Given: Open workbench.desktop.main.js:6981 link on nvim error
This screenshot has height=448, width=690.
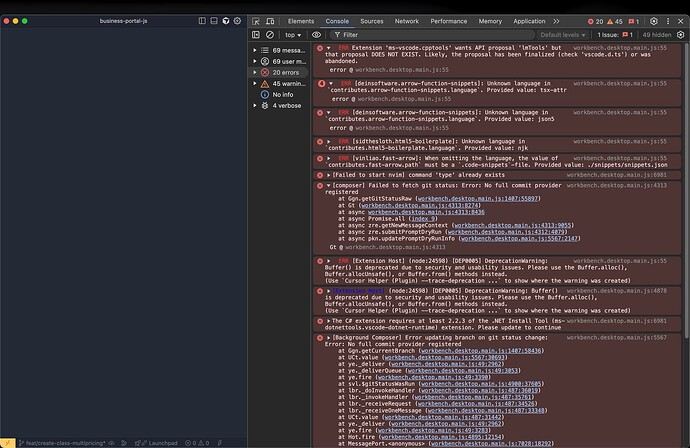Looking at the screenshot, I should (x=616, y=175).
